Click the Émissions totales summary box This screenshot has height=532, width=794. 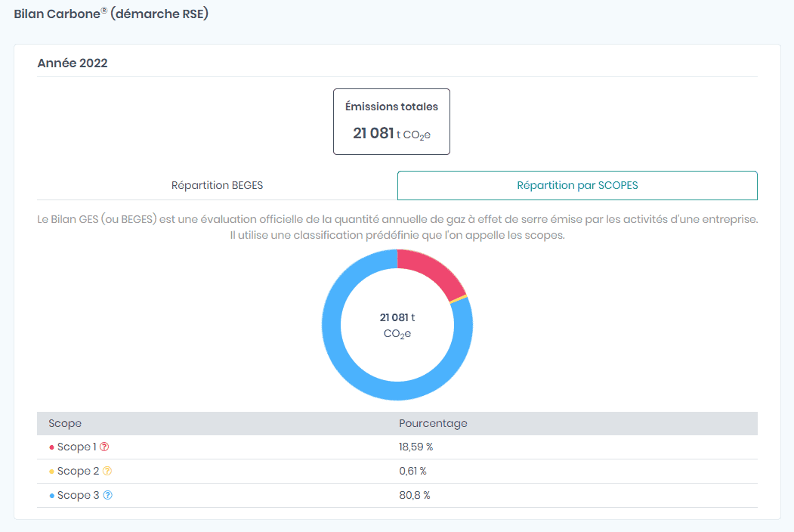(x=391, y=122)
